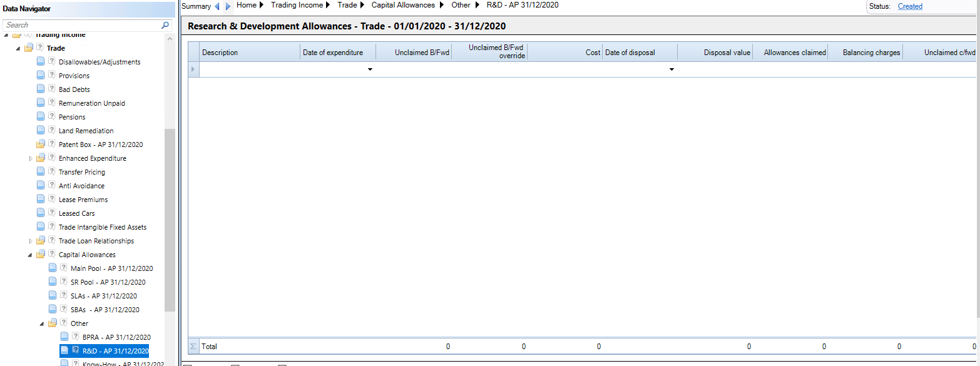980x366 pixels.
Task: Click the note icon beside SR Pool
Action: click(x=64, y=282)
